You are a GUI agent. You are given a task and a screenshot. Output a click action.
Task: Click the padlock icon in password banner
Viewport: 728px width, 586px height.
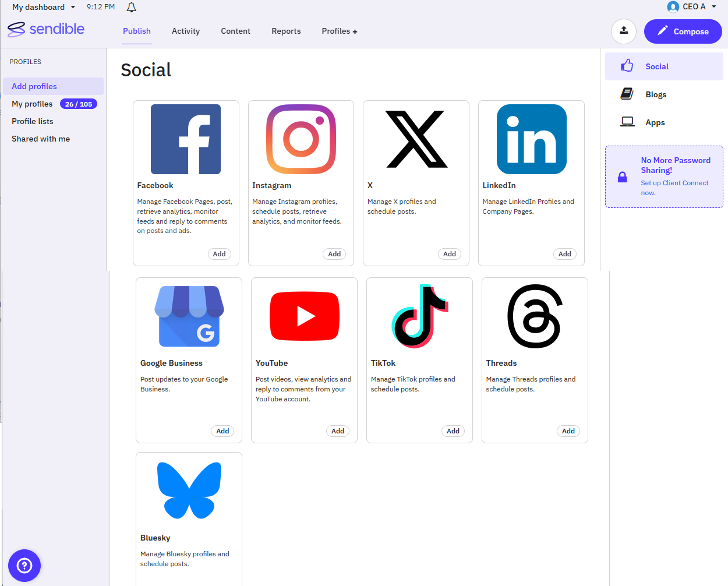point(622,177)
